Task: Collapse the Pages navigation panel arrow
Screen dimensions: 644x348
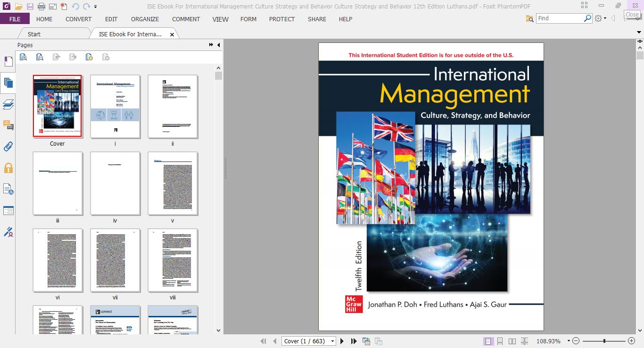Action: click(218, 45)
